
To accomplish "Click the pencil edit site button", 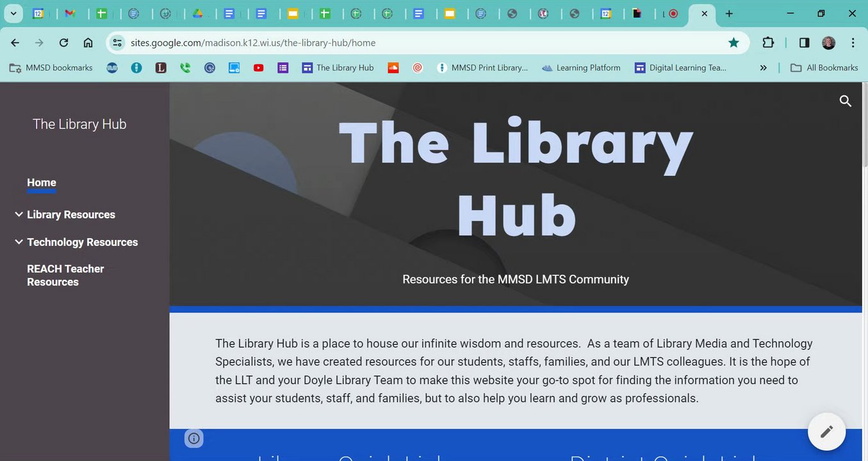I will tap(826, 432).
